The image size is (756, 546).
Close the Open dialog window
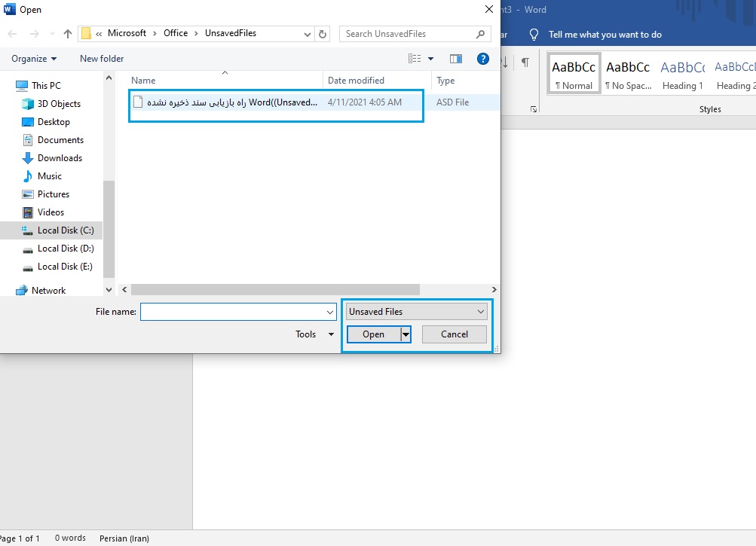pyautogui.click(x=489, y=9)
